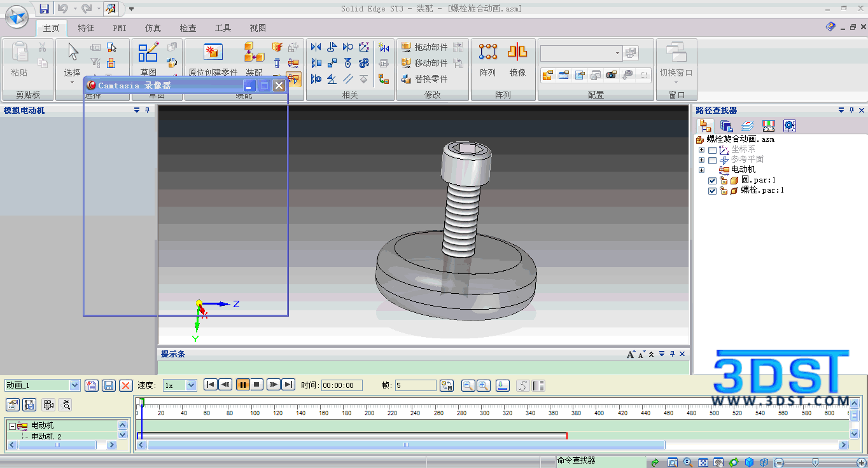Screen dimensions: 868x468
Task: Click the Undo arrow in quick access toolbar
Action: pos(62,9)
